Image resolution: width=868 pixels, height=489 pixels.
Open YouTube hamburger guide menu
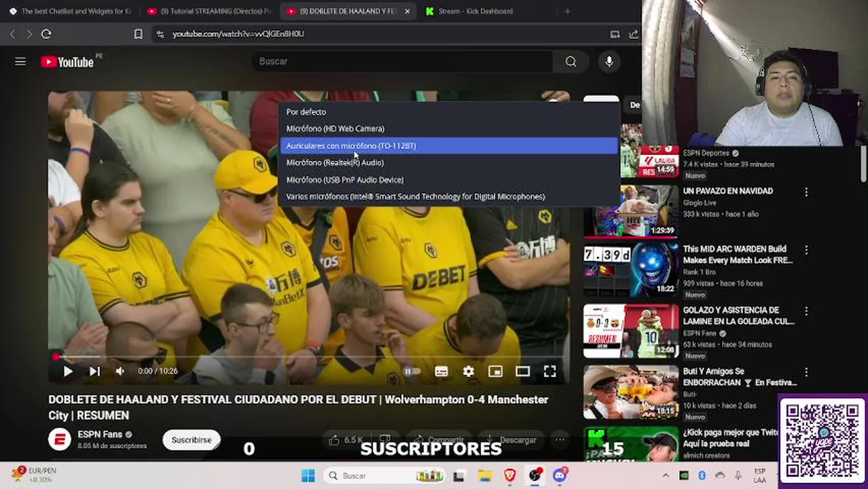point(20,61)
